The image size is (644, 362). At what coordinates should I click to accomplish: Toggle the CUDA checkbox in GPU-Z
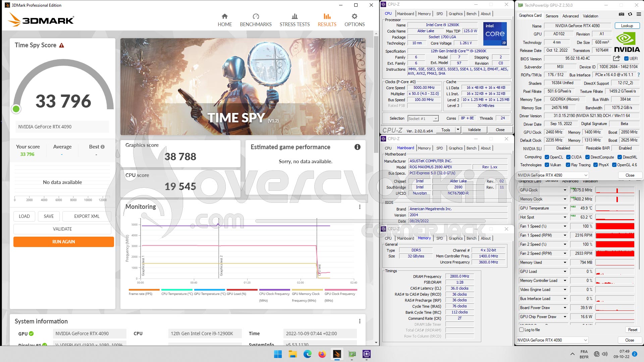click(568, 157)
